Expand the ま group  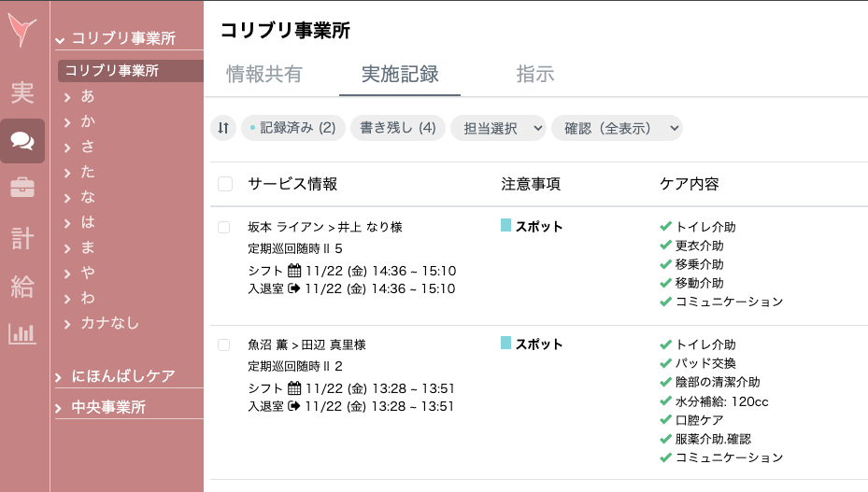(67, 248)
